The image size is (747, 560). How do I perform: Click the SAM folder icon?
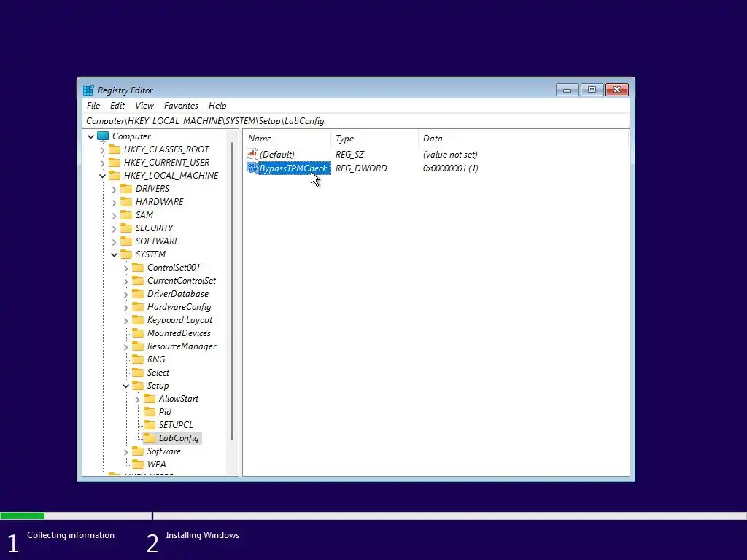[126, 215]
